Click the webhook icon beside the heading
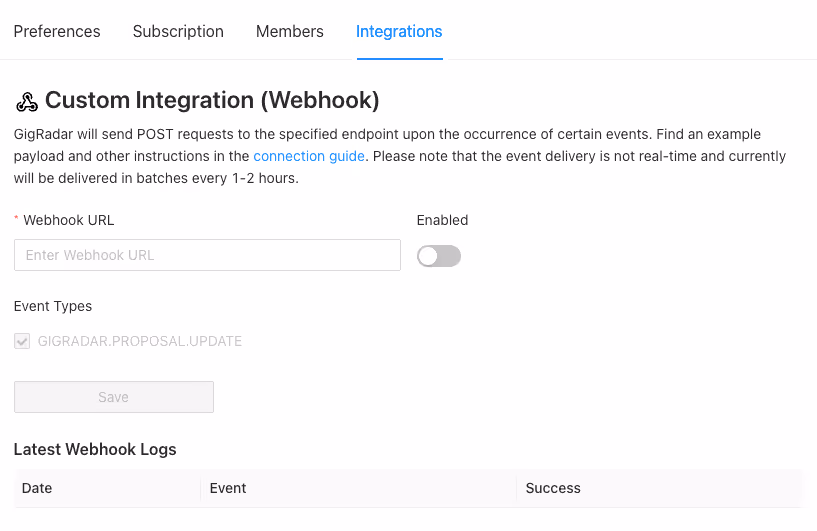Viewport: 817px width, 531px height. 27,102
